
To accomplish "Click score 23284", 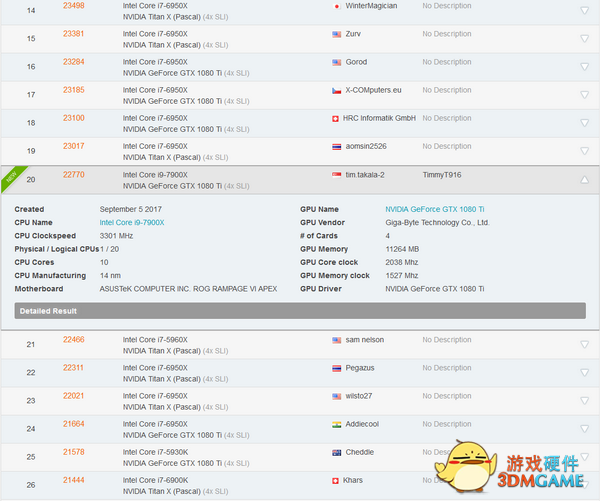I will (73, 62).
